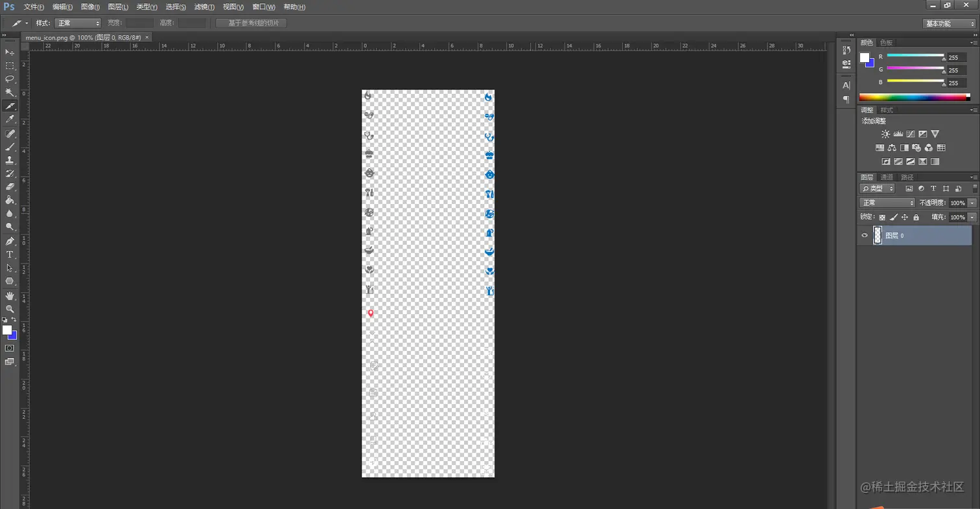Add a Levels adjustment

[x=898, y=134]
